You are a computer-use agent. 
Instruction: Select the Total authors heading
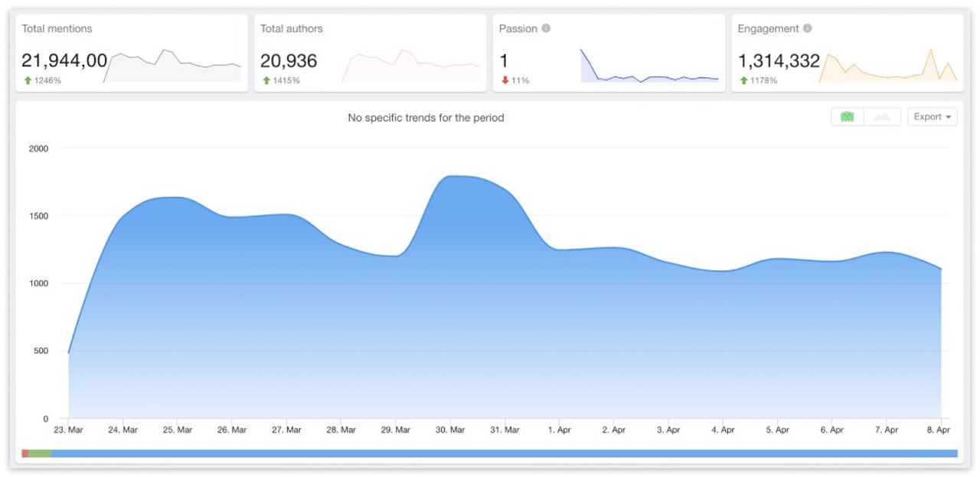292,29
